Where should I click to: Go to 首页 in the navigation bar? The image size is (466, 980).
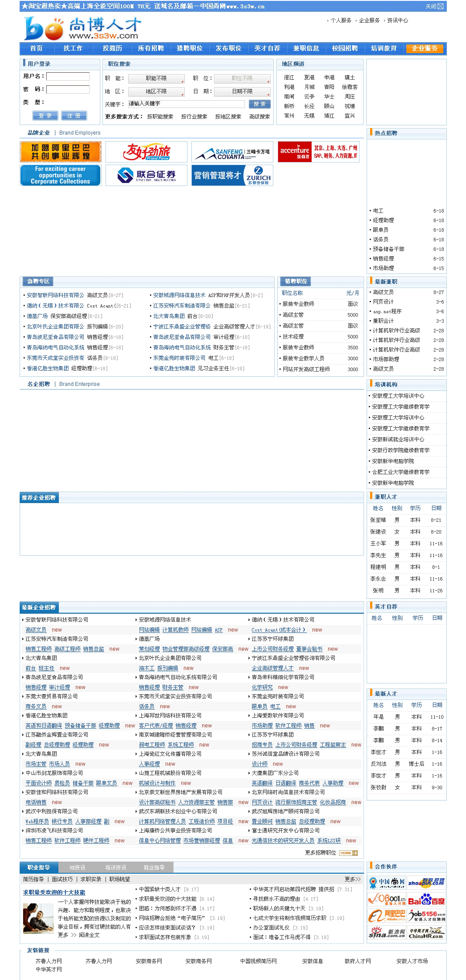point(37,48)
